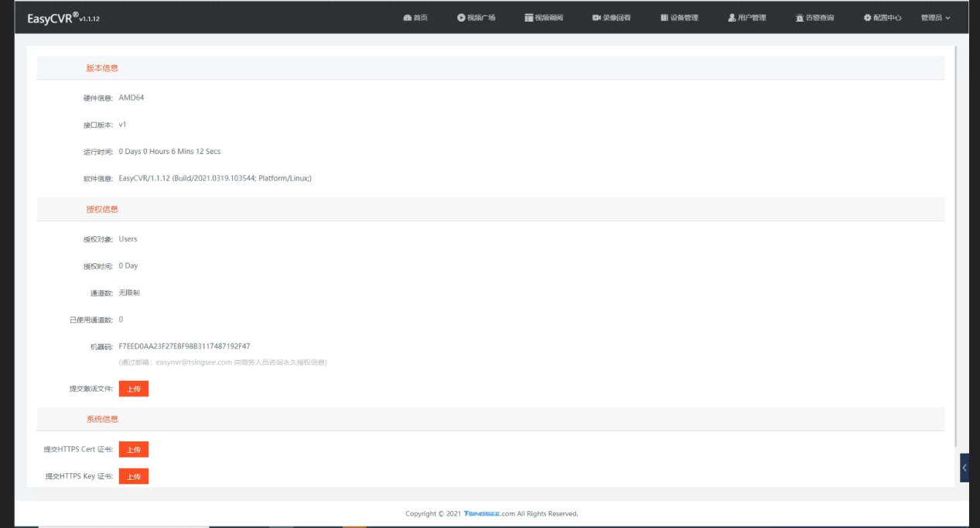The width and height of the screenshot is (980, 528).
Task: Click the easynvr@tsingsee.com email address
Action: pos(193,362)
